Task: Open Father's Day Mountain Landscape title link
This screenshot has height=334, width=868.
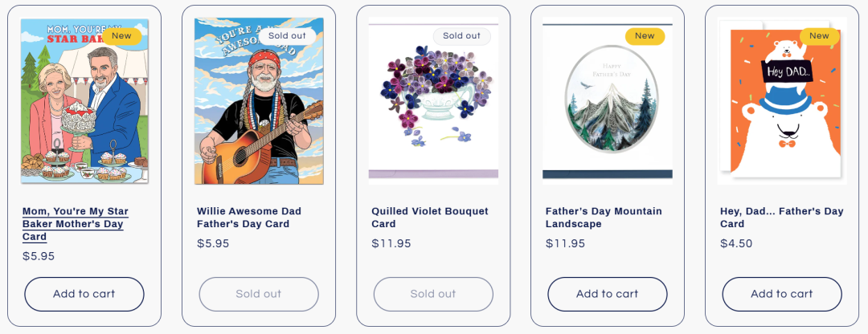Action: [604, 218]
